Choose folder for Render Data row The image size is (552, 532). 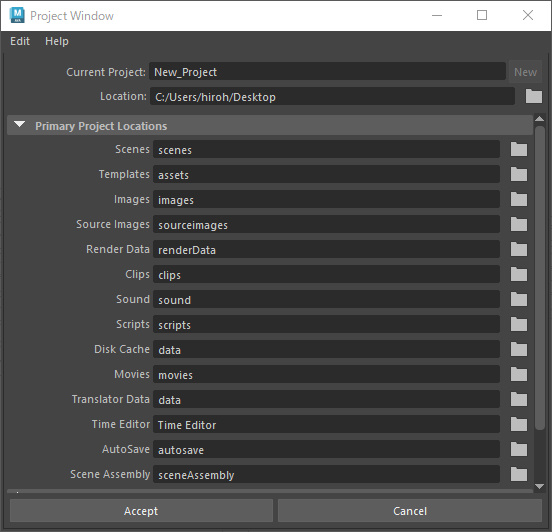click(x=519, y=249)
